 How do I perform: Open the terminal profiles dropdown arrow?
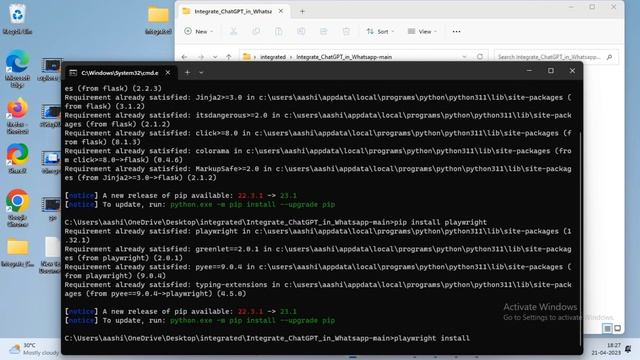tap(201, 73)
